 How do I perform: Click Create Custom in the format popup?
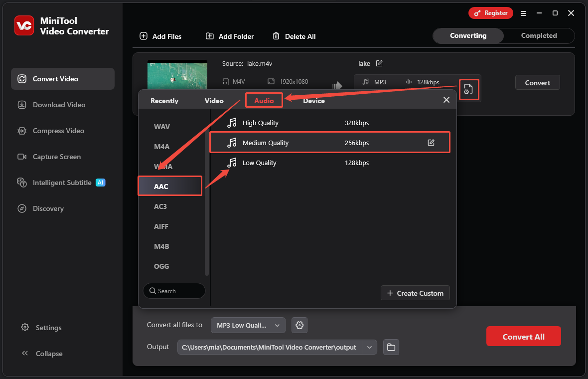click(415, 293)
